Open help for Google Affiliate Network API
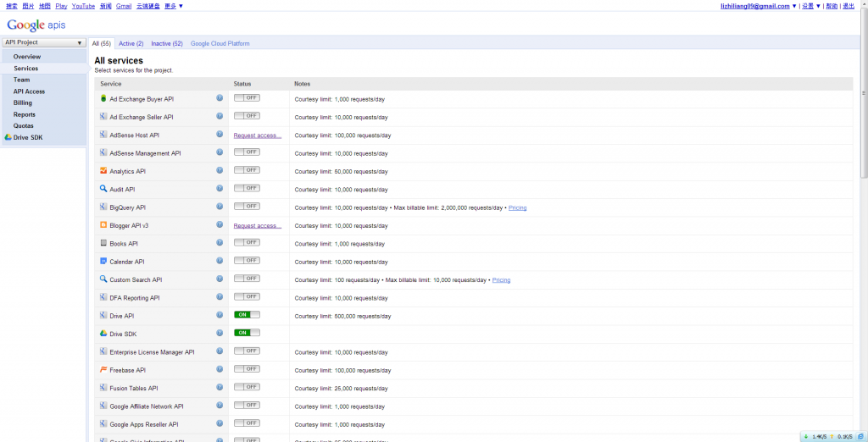Screen dimensions: 868x442 click(220, 405)
